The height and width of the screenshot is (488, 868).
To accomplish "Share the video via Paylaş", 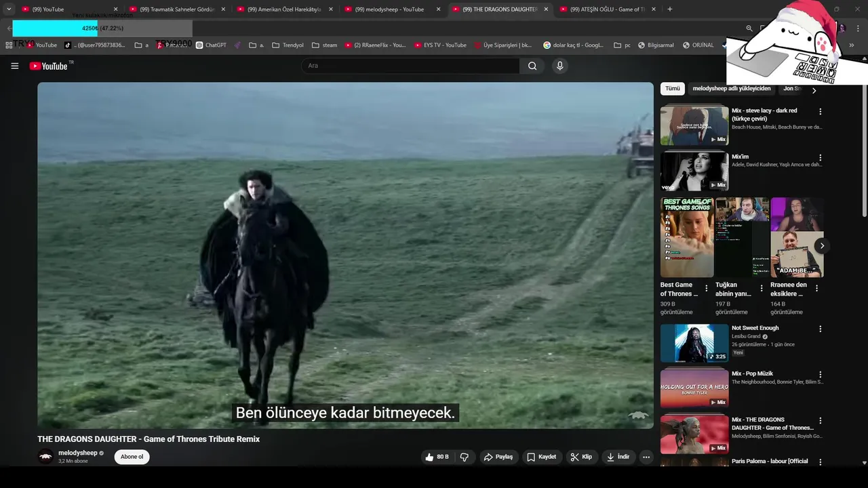I will point(498,457).
